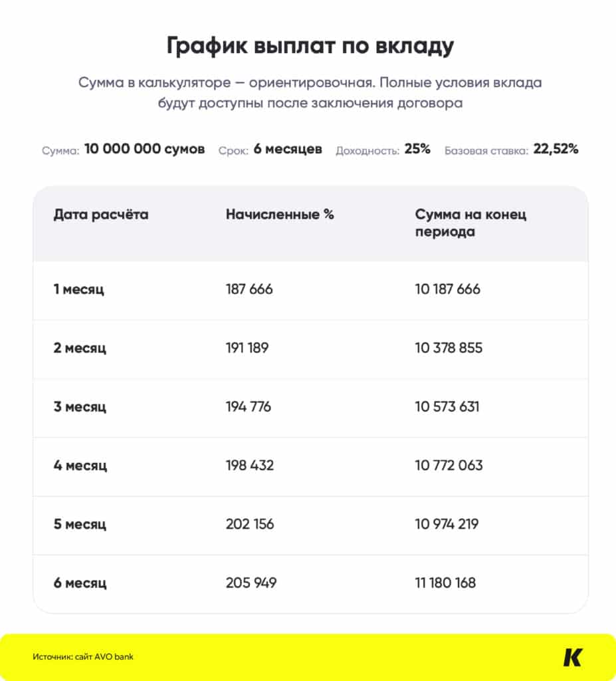Click the K logo in yellow footer
Image resolution: width=616 pixels, height=681 pixels.
pyautogui.click(x=572, y=657)
